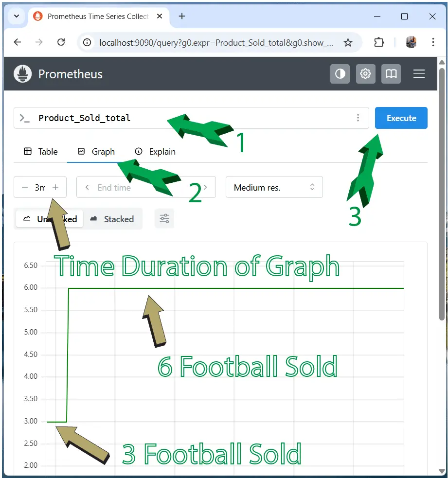Bookmark the page with the star icon

pos(348,42)
